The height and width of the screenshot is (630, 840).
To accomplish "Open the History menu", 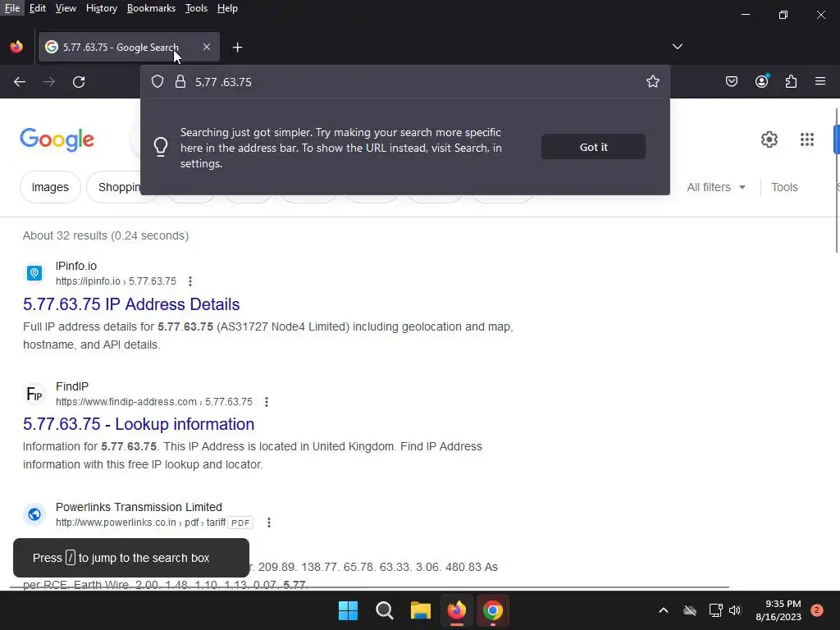I will [x=101, y=8].
